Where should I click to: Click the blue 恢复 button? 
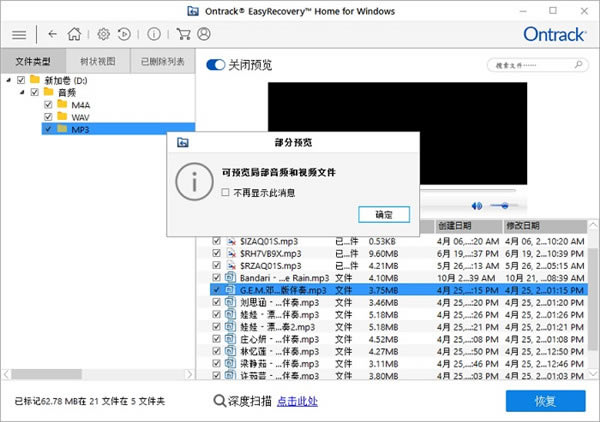[x=545, y=401]
